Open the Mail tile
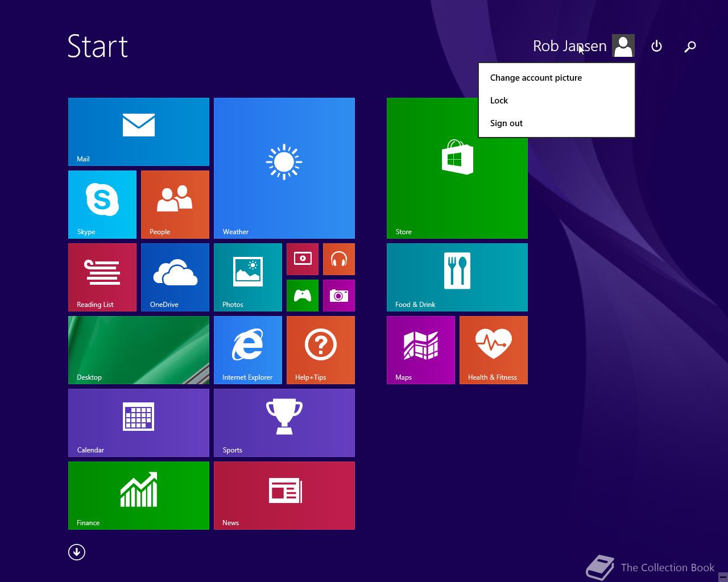The image size is (728, 582). coord(139,132)
